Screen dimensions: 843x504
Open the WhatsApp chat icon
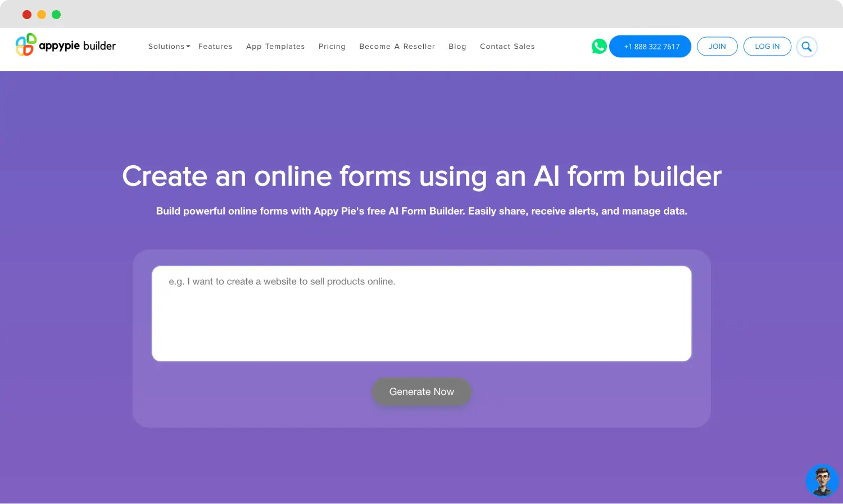(x=599, y=46)
